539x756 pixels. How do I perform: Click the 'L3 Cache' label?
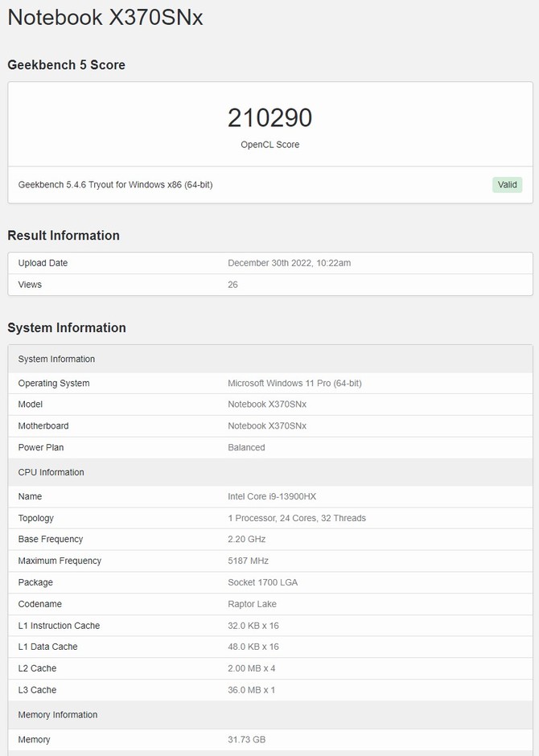tap(37, 690)
